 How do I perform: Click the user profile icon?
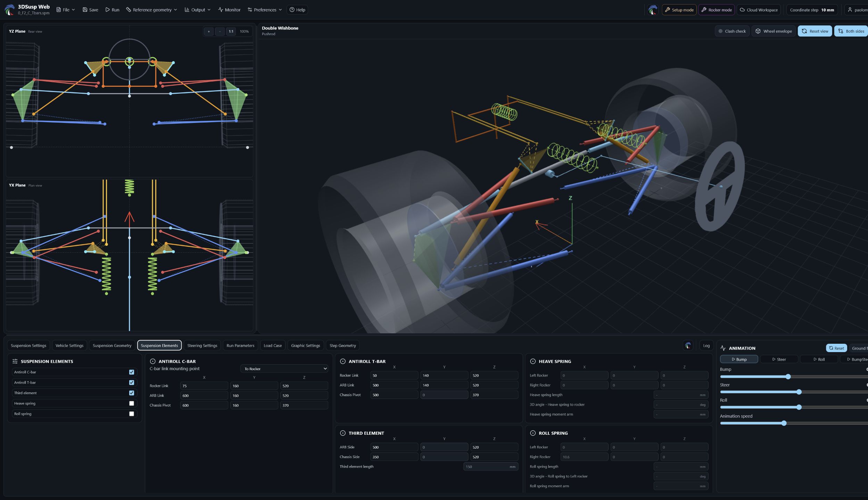coord(850,10)
